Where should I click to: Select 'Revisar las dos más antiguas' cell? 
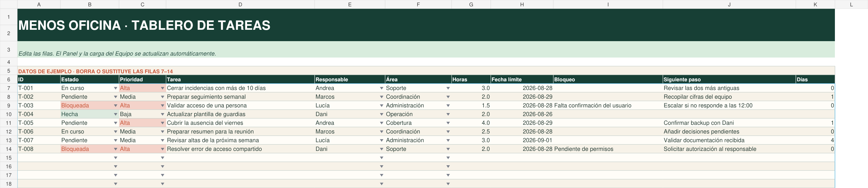pyautogui.click(x=729, y=88)
